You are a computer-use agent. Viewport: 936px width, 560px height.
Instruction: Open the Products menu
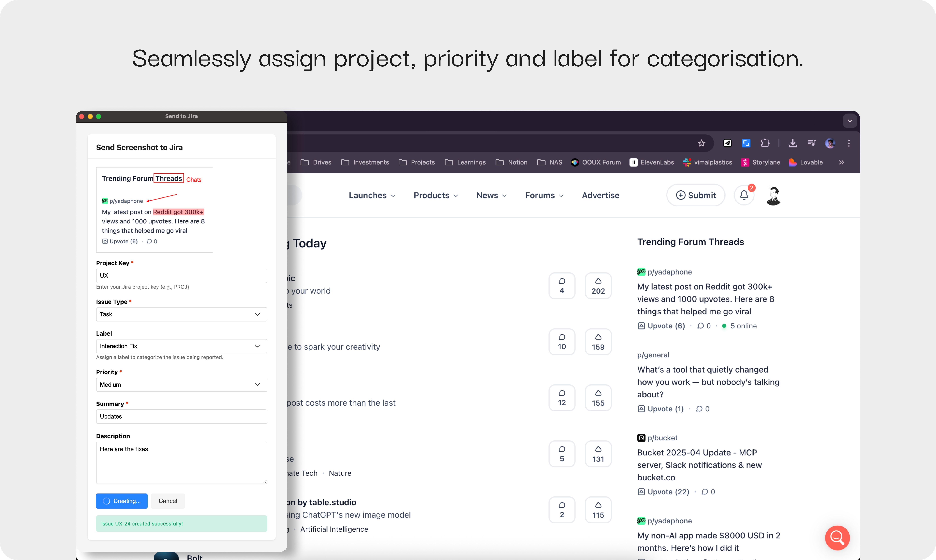436,195
